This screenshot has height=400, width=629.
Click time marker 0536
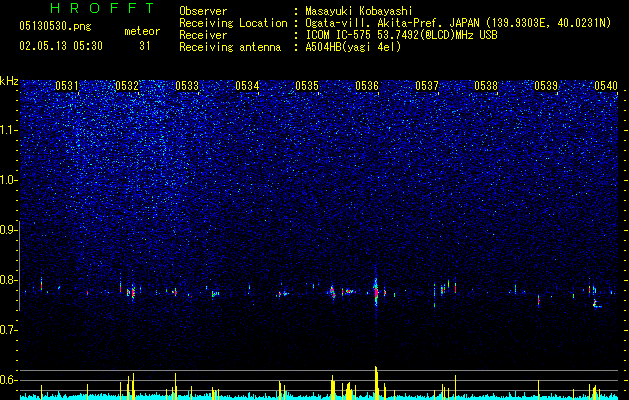(367, 86)
